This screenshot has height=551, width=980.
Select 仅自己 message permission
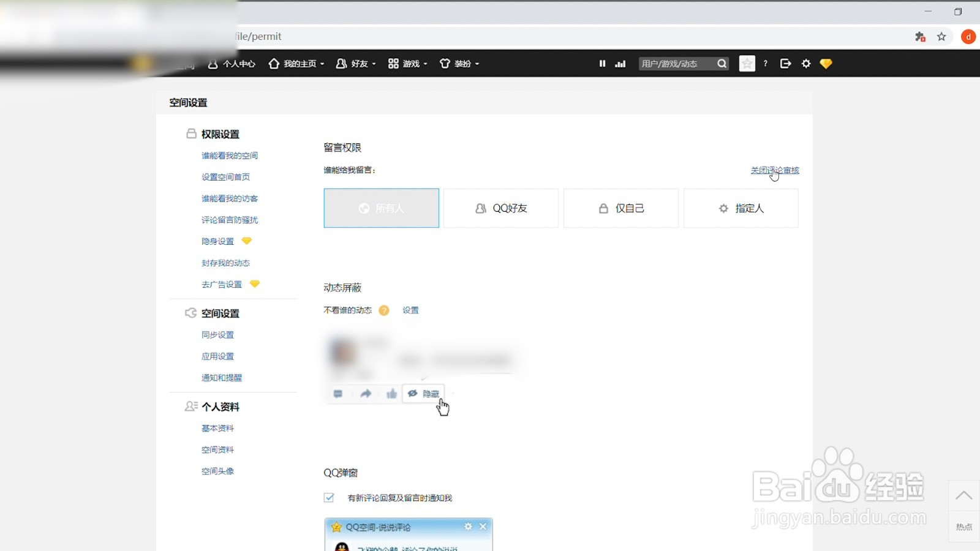point(621,208)
